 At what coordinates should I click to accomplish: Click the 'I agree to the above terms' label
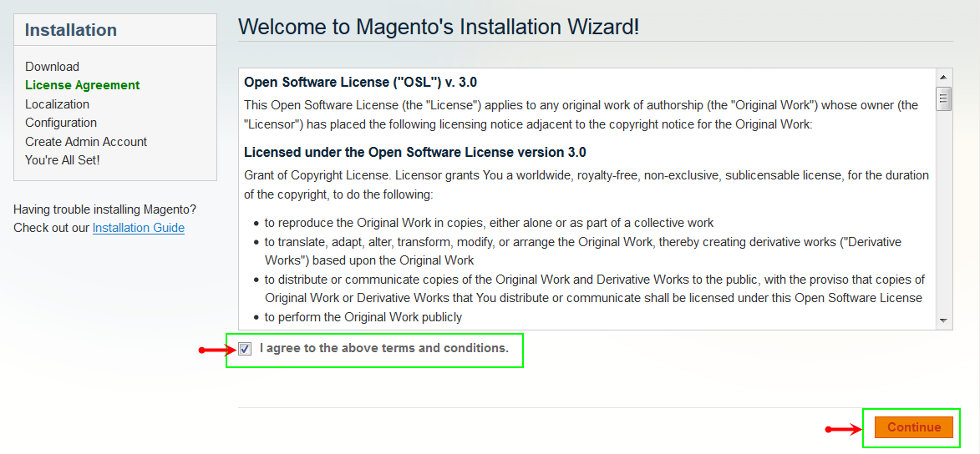383,348
